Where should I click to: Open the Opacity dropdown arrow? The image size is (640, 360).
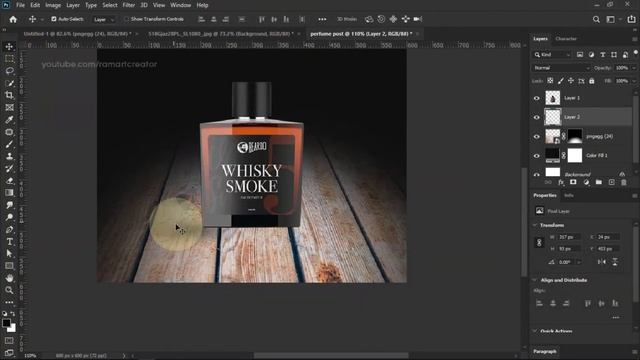[634, 68]
